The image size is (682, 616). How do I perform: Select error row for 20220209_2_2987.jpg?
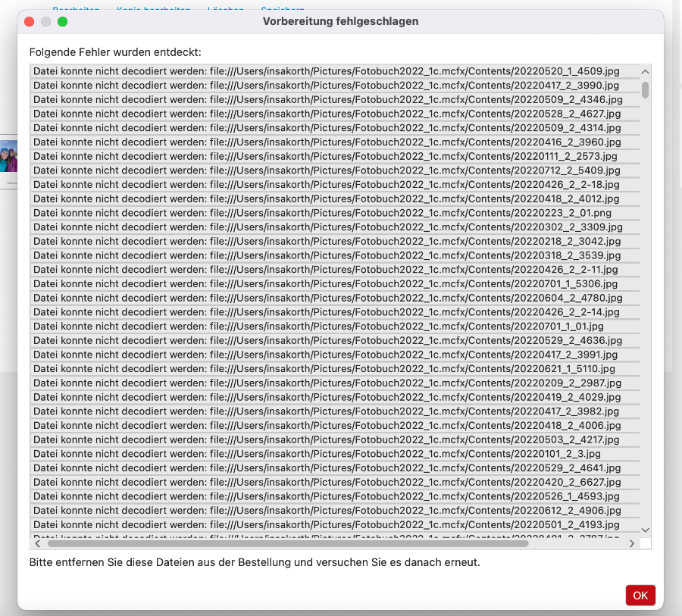pyautogui.click(x=335, y=383)
